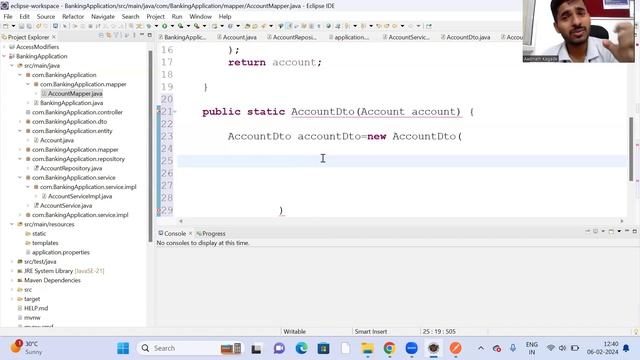The image size is (640, 360).
Task: Open the Project menu
Action: pyautogui.click(x=156, y=16)
